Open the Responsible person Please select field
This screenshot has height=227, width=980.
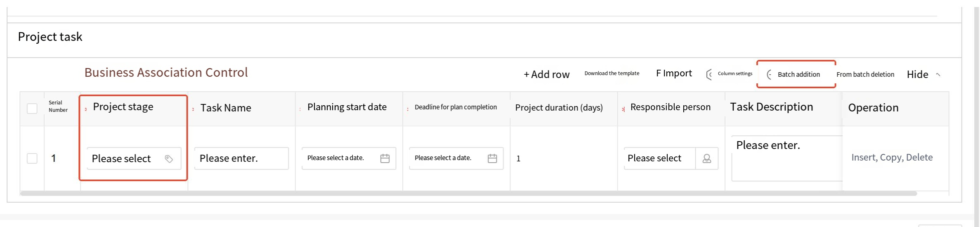pos(659,158)
